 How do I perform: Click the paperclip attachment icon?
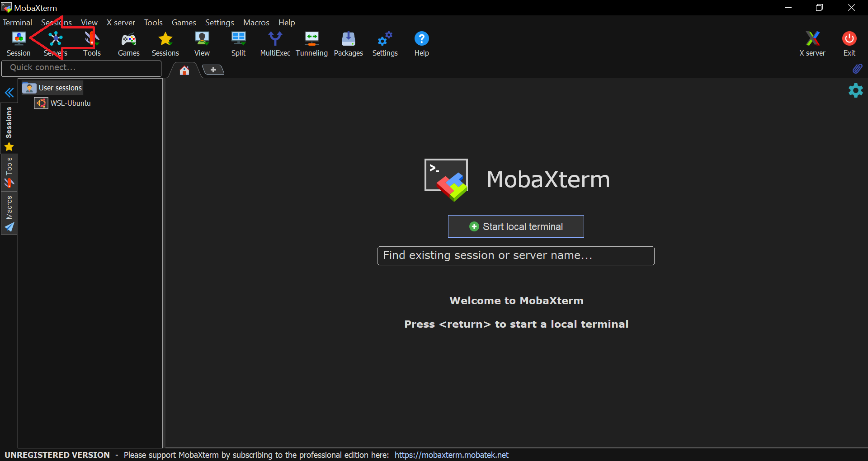pyautogui.click(x=857, y=69)
